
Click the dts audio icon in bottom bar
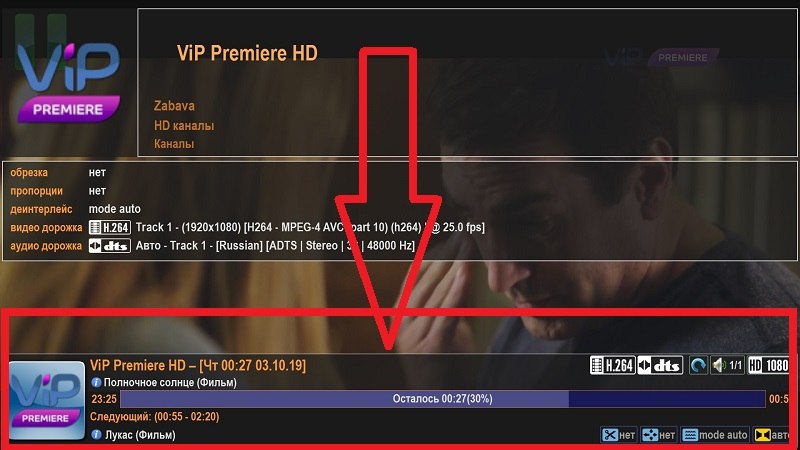tap(660, 365)
